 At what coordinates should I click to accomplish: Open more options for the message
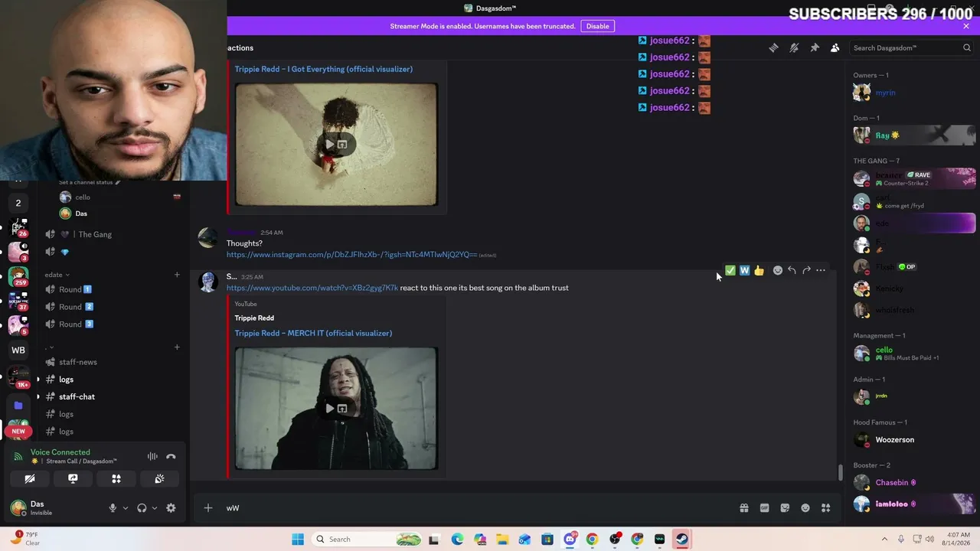tap(821, 270)
